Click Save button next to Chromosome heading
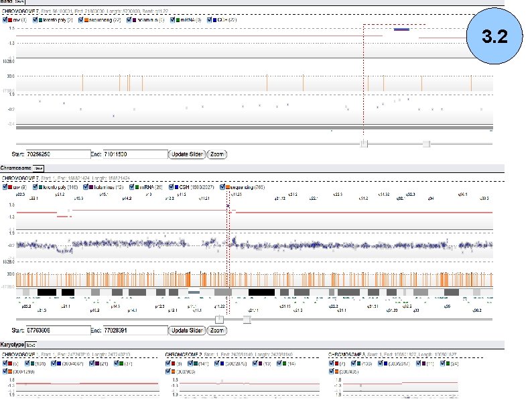This screenshot has width=532, height=399. point(38,168)
